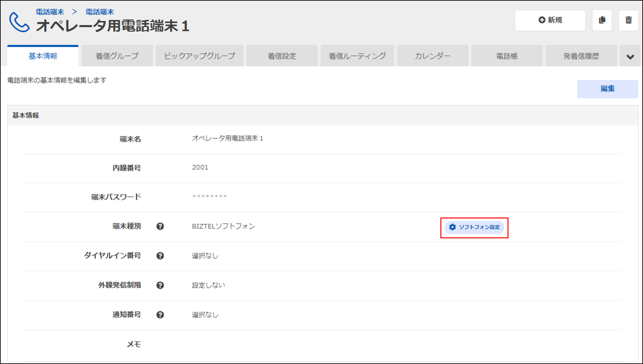Click the value BIZTELソフトフォン
This screenshot has height=364, width=643.
click(x=223, y=226)
